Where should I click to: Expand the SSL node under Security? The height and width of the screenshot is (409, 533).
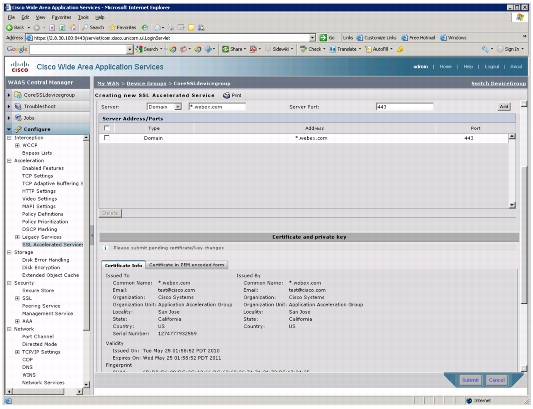[17, 298]
